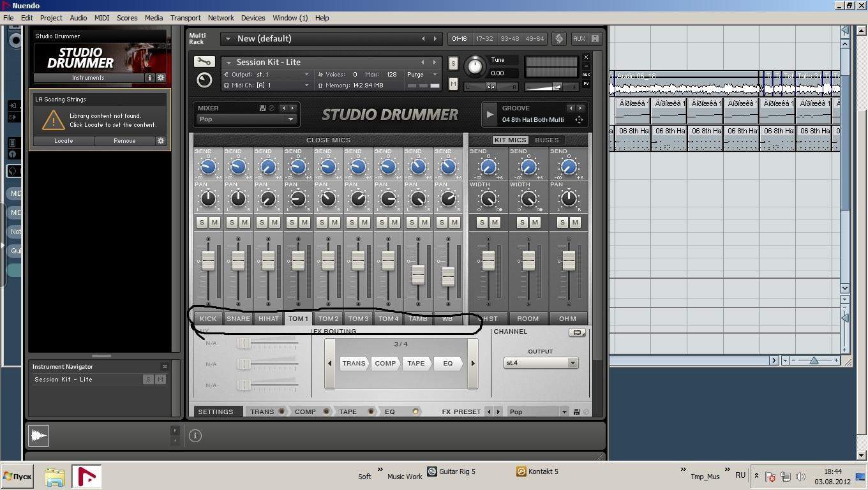The height and width of the screenshot is (490, 868).
Task: Click the groove drag-to-host crosshair icon
Action: click(579, 120)
